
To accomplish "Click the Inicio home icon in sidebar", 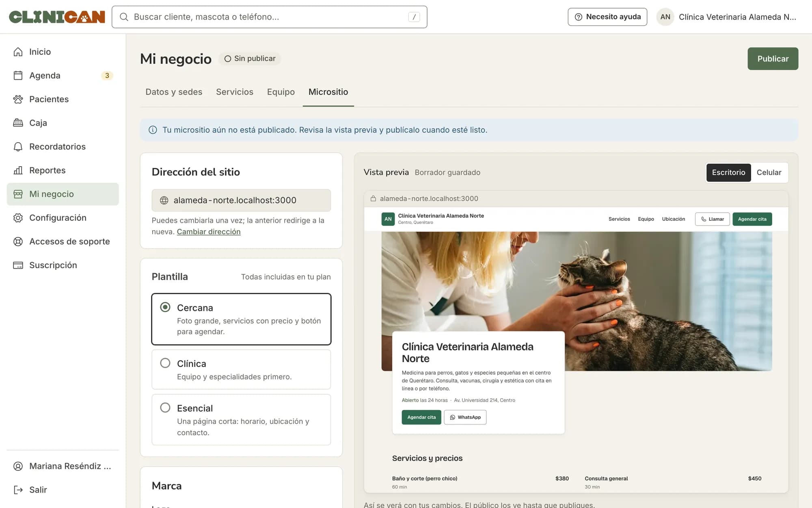I will (x=18, y=52).
